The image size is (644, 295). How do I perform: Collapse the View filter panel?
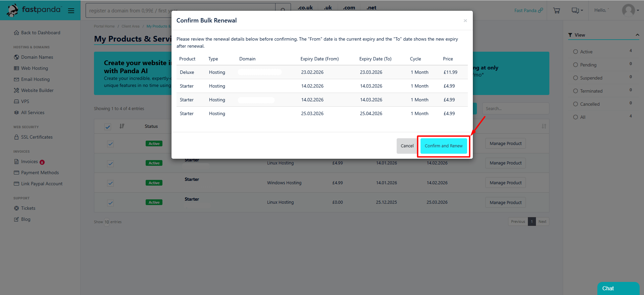point(637,35)
